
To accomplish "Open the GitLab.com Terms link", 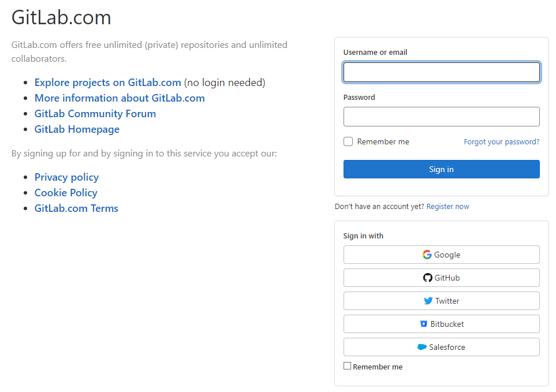I will tap(76, 208).
